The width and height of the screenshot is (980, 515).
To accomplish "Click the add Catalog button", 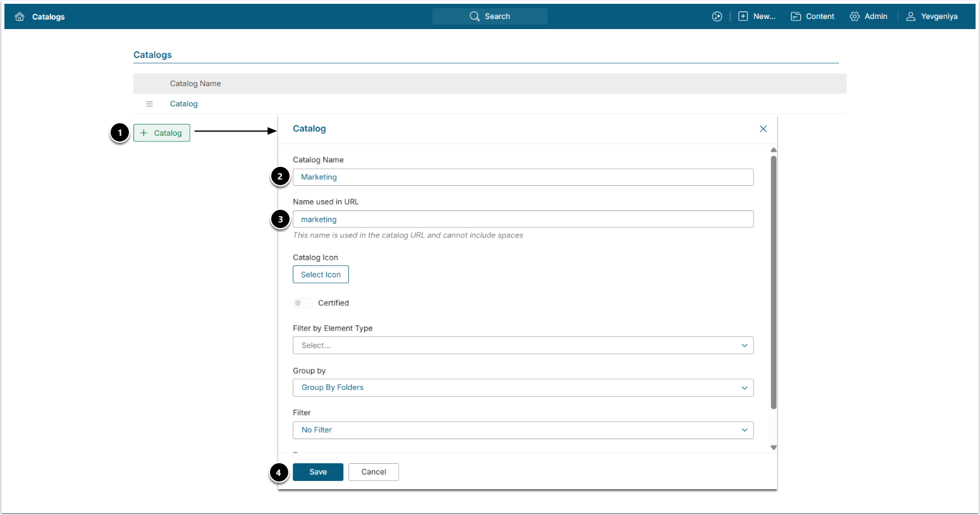I will (x=162, y=133).
